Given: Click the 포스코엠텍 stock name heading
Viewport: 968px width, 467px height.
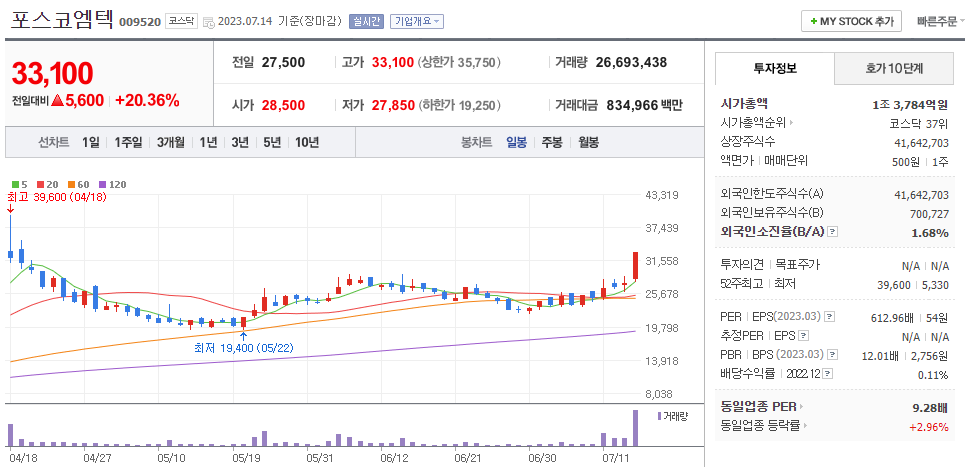Looking at the screenshot, I should pos(62,19).
